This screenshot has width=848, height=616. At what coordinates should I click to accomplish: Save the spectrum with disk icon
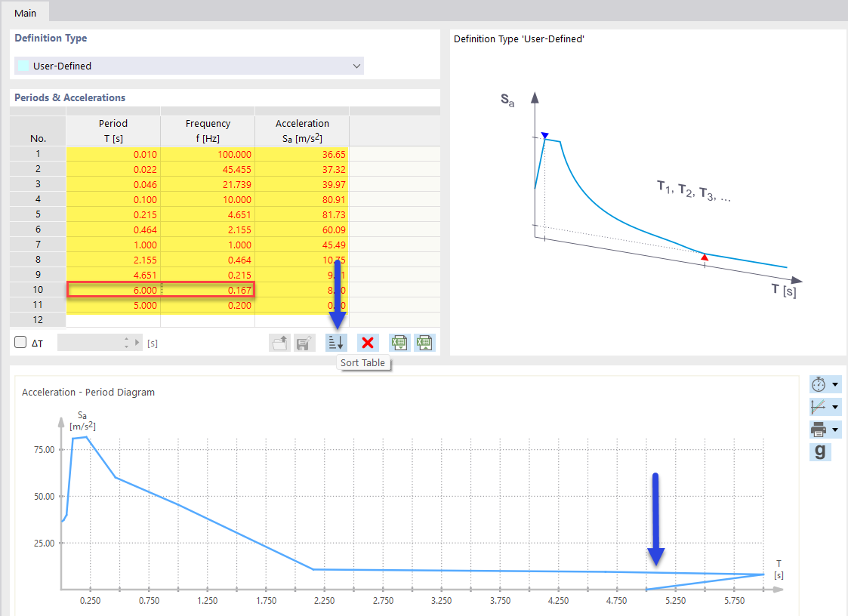[304, 343]
